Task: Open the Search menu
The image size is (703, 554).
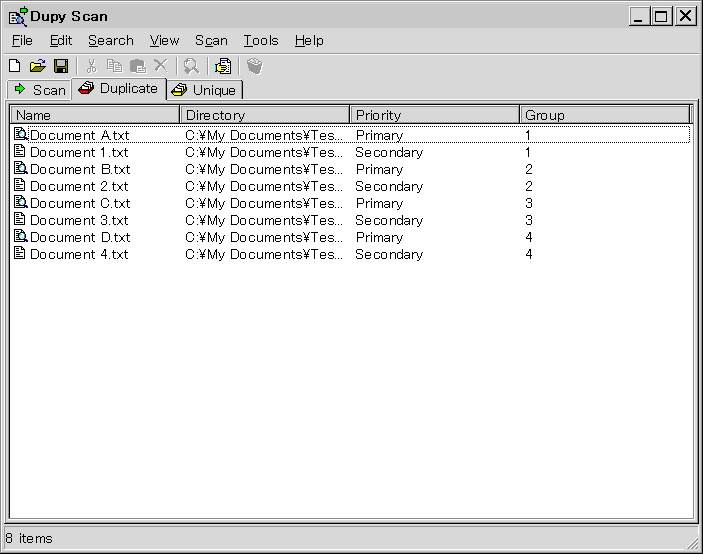Action: pyautogui.click(x=111, y=41)
